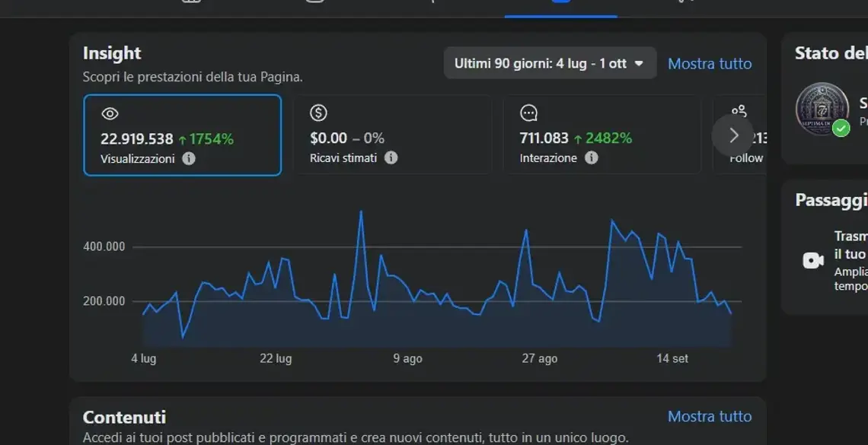Image resolution: width=868 pixels, height=445 pixels.
Task: Click the 'Insight' section heading
Action: [x=112, y=53]
